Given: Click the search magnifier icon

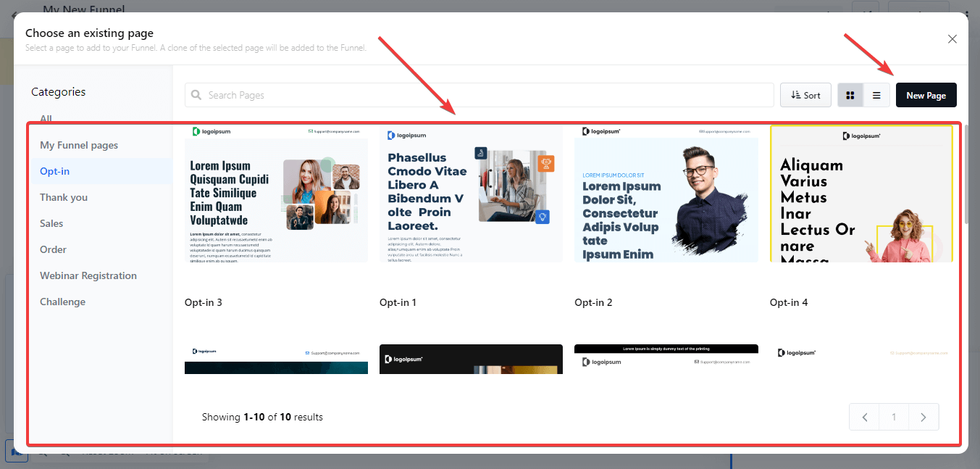Looking at the screenshot, I should (x=196, y=94).
